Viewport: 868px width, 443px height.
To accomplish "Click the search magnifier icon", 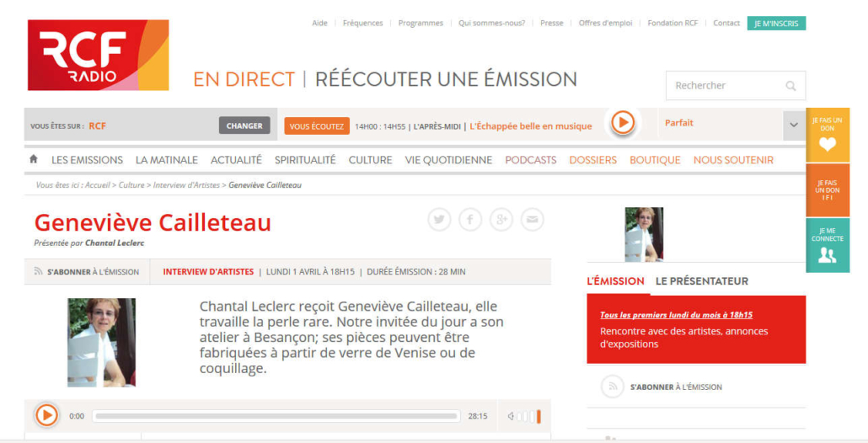I will (790, 86).
